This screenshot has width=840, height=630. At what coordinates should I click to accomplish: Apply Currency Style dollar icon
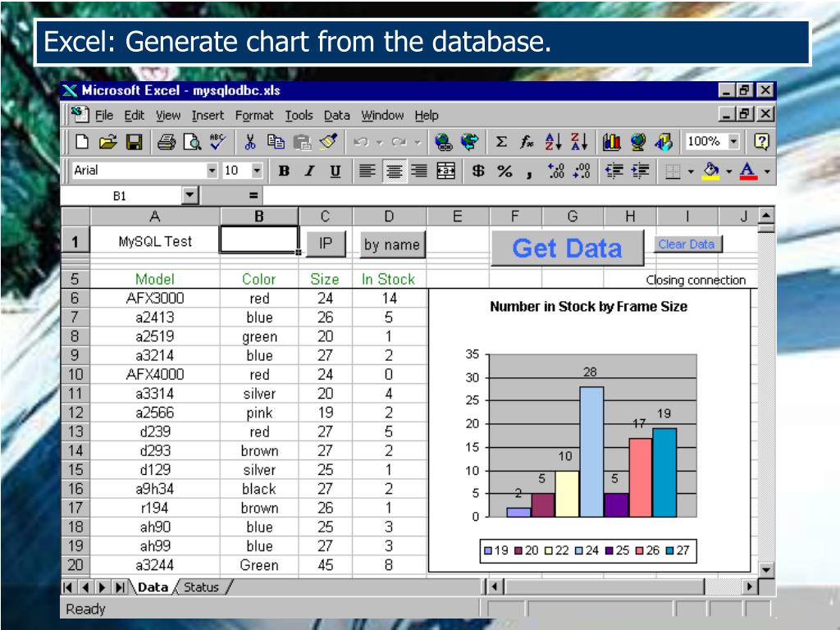coord(478,171)
